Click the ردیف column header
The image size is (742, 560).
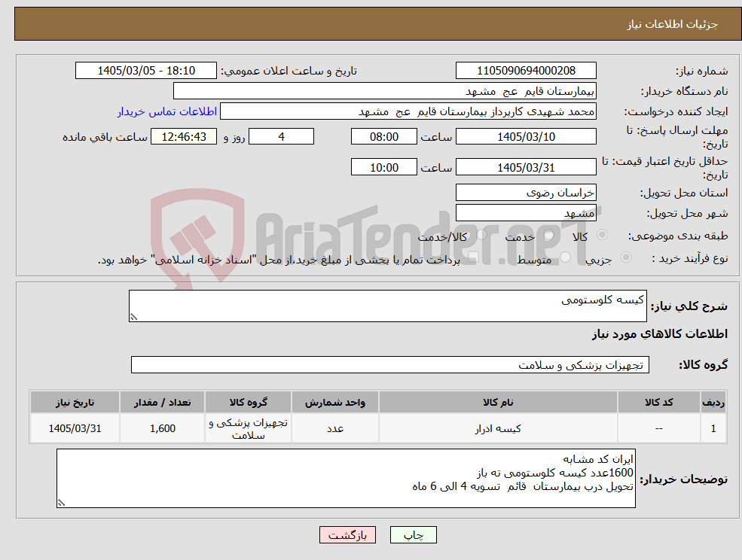713,402
